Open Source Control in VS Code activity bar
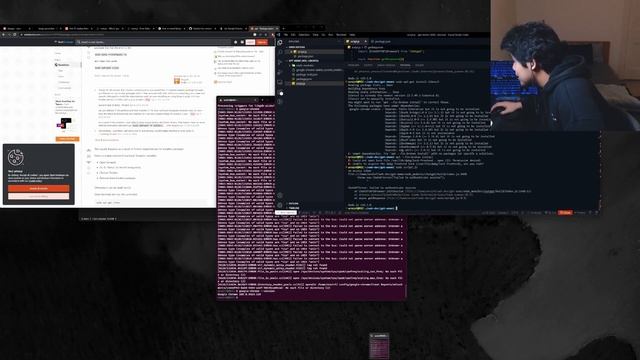 tap(280, 62)
